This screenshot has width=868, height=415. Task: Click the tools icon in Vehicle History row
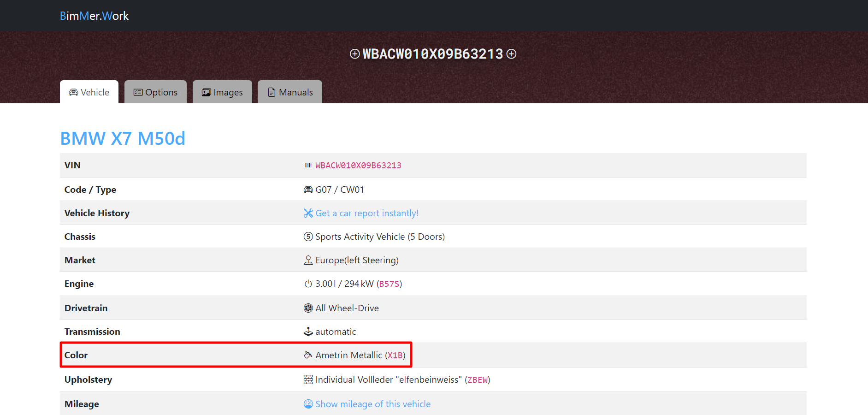click(x=308, y=213)
